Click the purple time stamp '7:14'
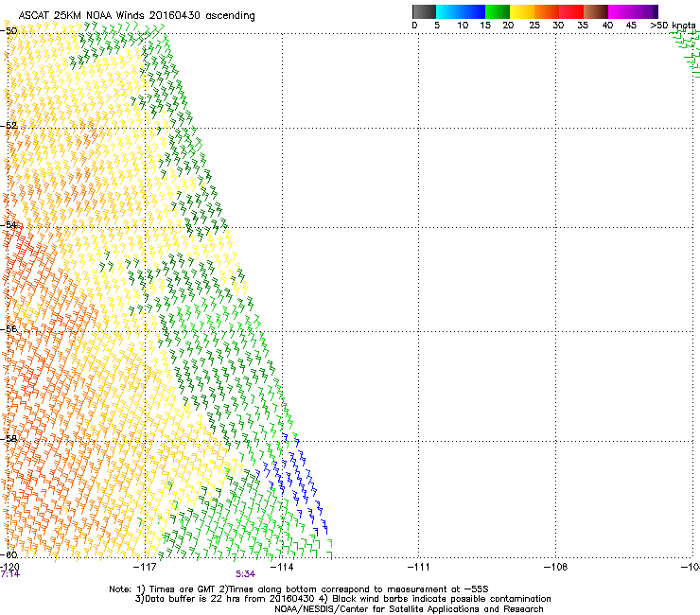 9,574
